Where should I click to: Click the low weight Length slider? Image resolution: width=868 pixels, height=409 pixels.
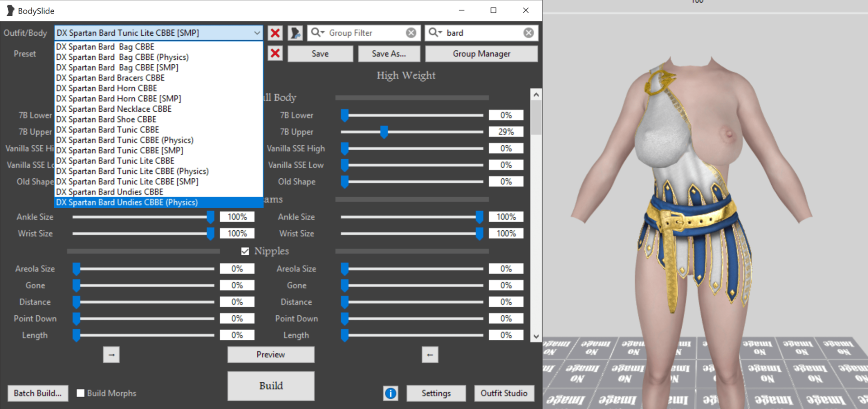[143, 335]
